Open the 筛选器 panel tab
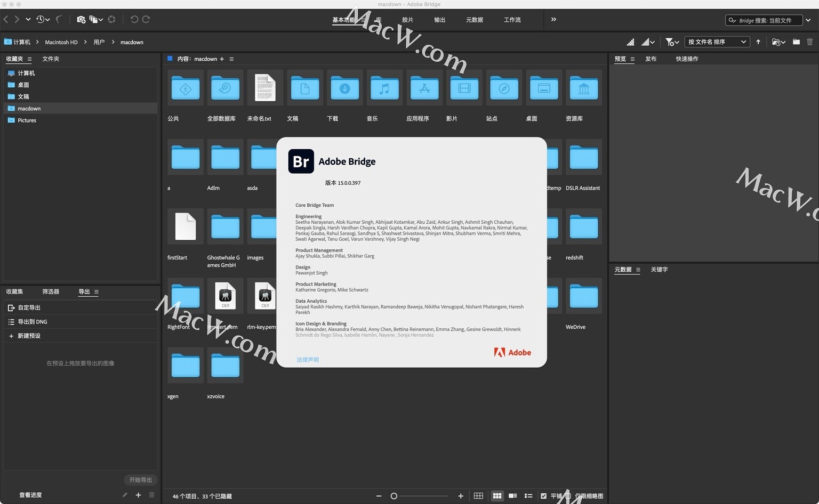The width and height of the screenshot is (819, 504). click(x=51, y=292)
